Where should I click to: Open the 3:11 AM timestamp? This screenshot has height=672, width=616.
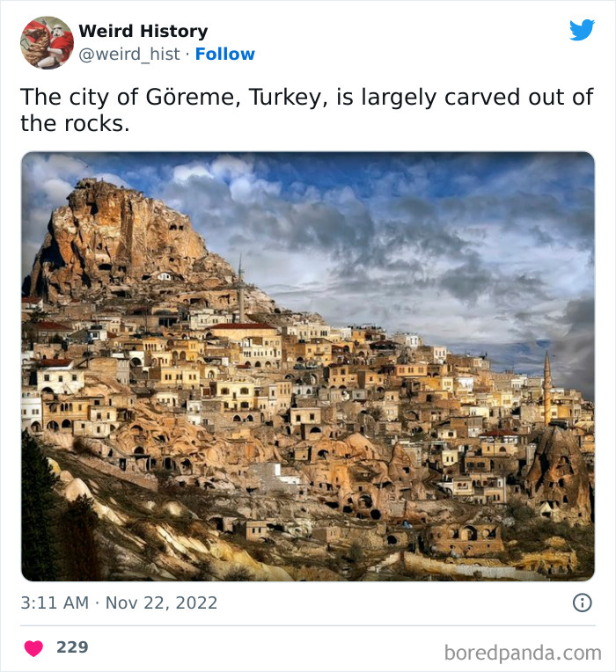[x=55, y=603]
